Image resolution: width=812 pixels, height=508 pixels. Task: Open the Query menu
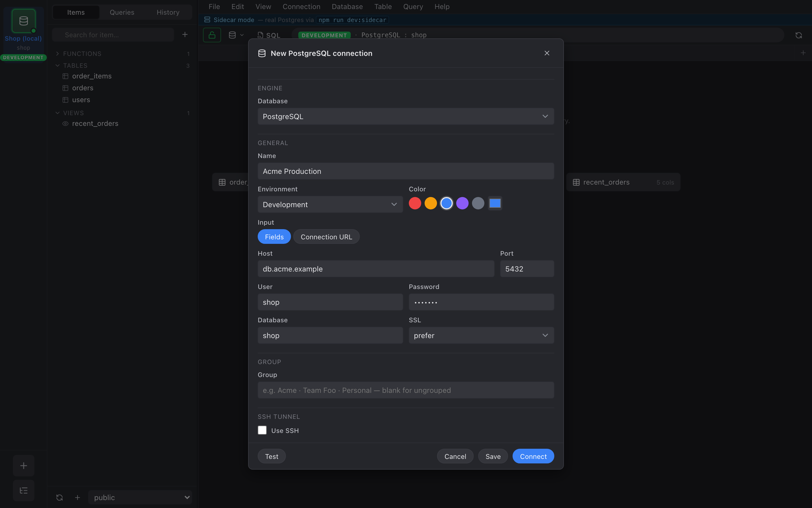click(413, 7)
